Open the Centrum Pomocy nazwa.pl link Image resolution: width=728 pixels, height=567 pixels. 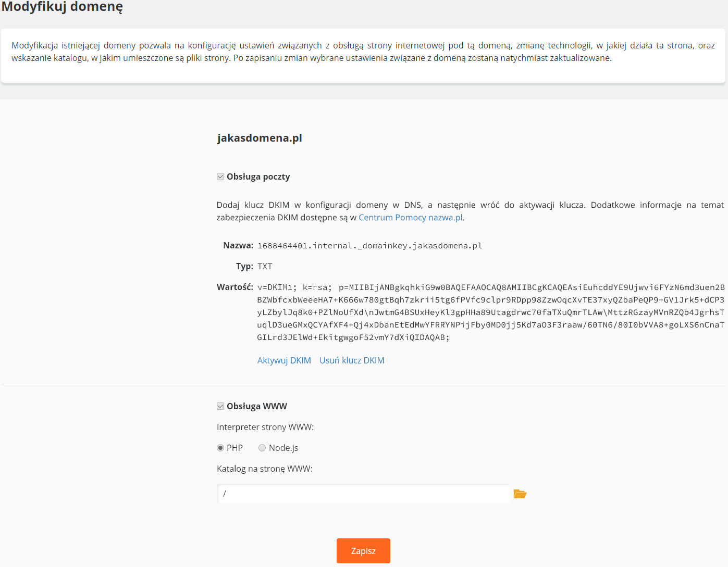coord(411,218)
